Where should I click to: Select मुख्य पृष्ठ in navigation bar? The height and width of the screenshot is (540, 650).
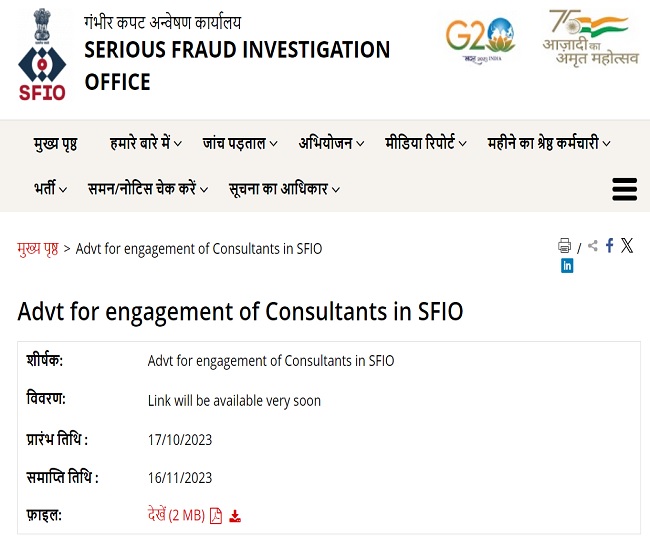click(55, 143)
